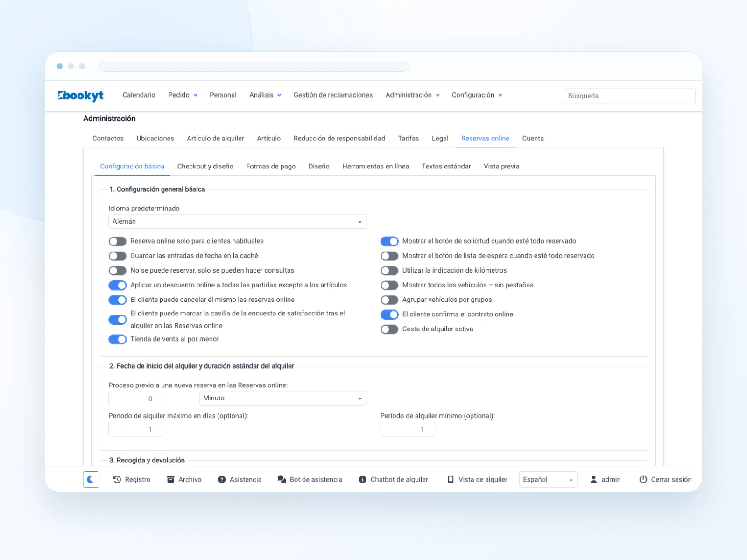Click the admin user icon
747x560 pixels.
click(x=593, y=479)
